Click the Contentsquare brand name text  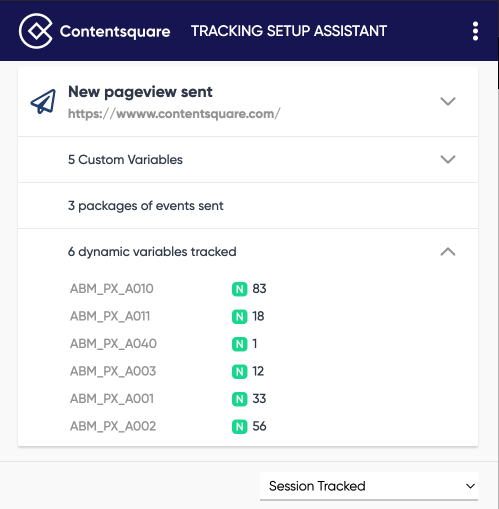[115, 31]
